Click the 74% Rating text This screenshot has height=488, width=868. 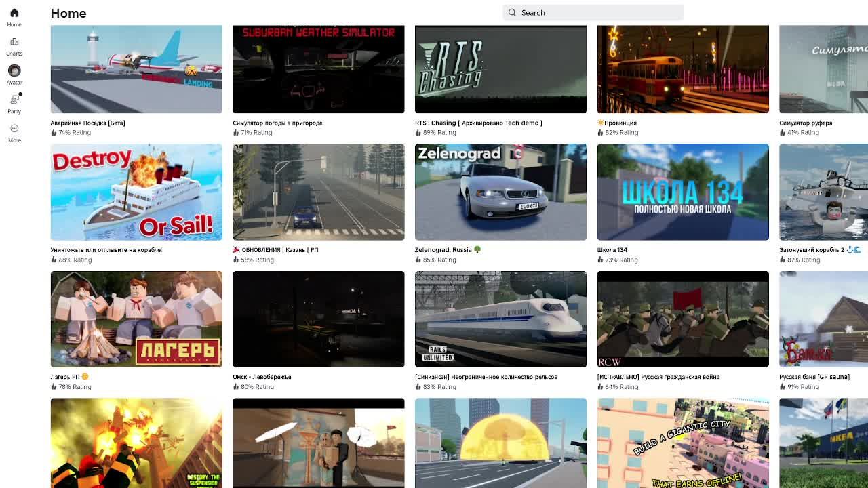[x=75, y=132]
